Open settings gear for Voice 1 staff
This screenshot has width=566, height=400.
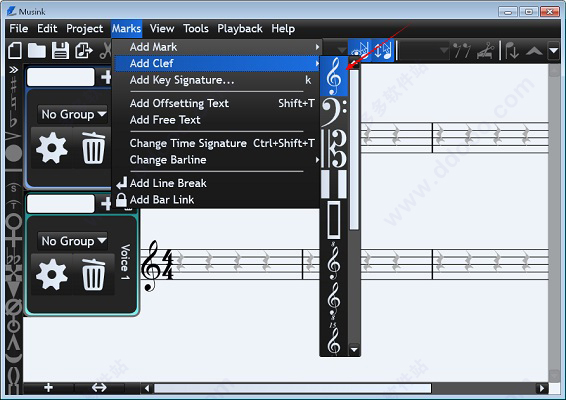52,274
